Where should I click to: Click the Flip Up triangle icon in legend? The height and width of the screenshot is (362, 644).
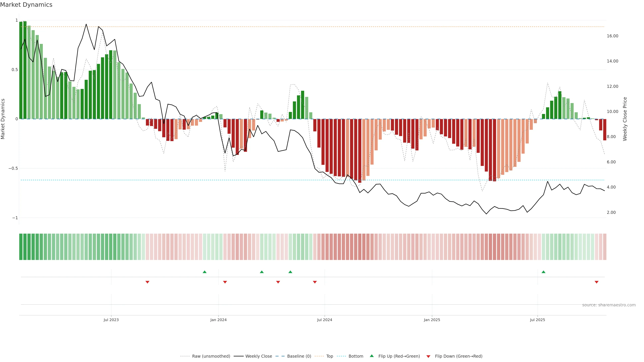click(x=371, y=356)
